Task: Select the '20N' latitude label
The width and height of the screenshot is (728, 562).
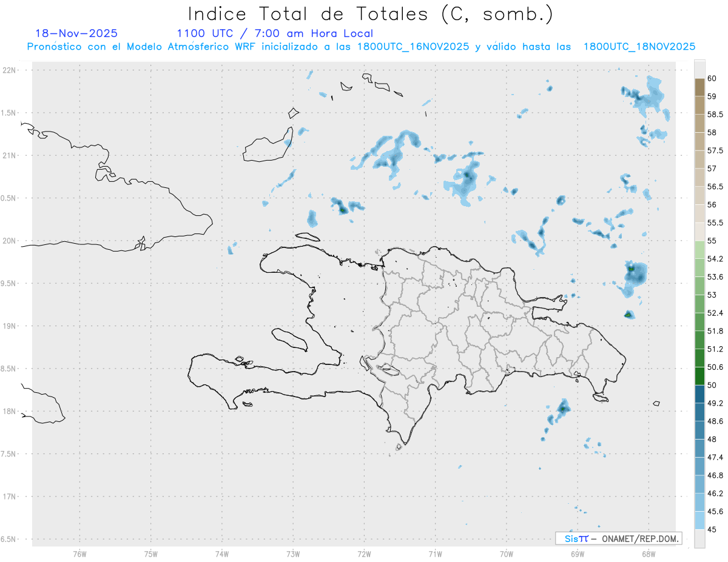Action: [x=10, y=241]
